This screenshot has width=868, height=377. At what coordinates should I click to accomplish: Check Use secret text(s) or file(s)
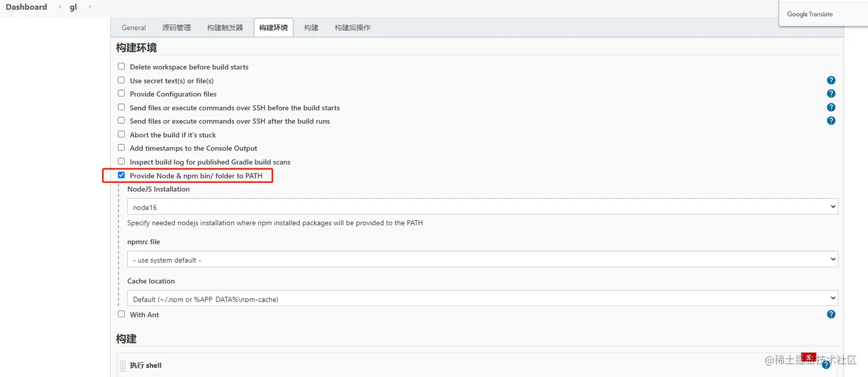(121, 80)
